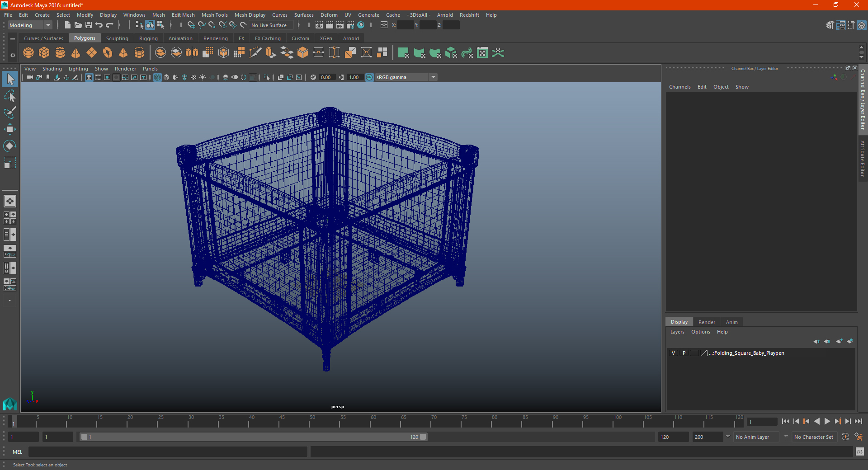868x470 pixels.
Task: Open the Panels viewport menu
Action: click(150, 69)
